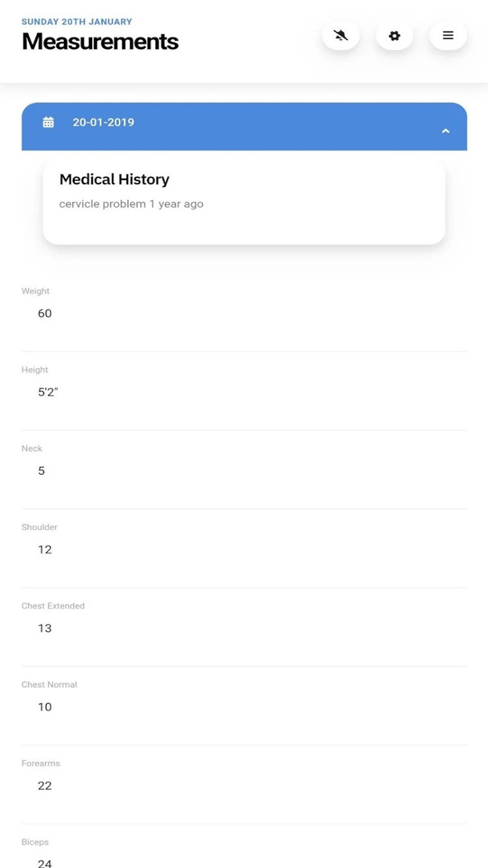Edit the Shoulder value 12

[45, 550]
